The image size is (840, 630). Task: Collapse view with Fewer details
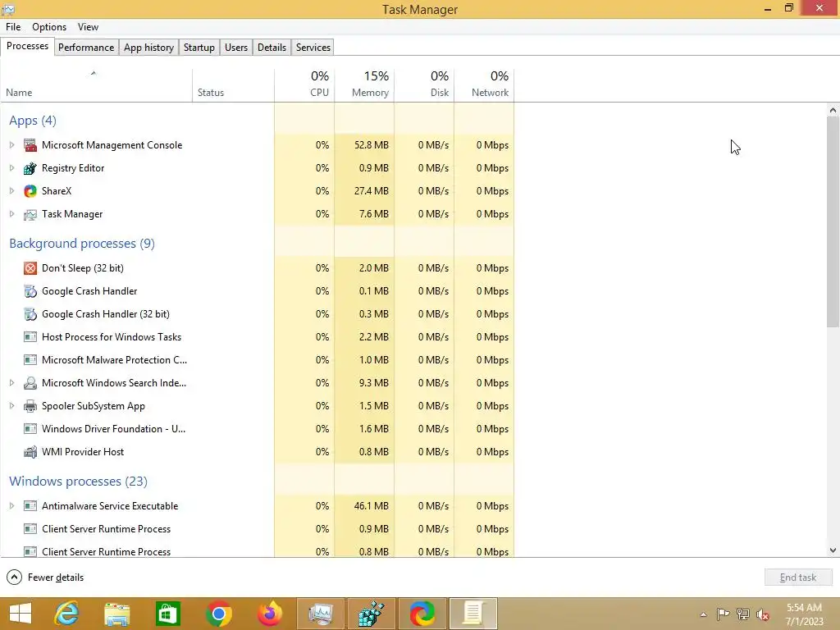(x=45, y=577)
